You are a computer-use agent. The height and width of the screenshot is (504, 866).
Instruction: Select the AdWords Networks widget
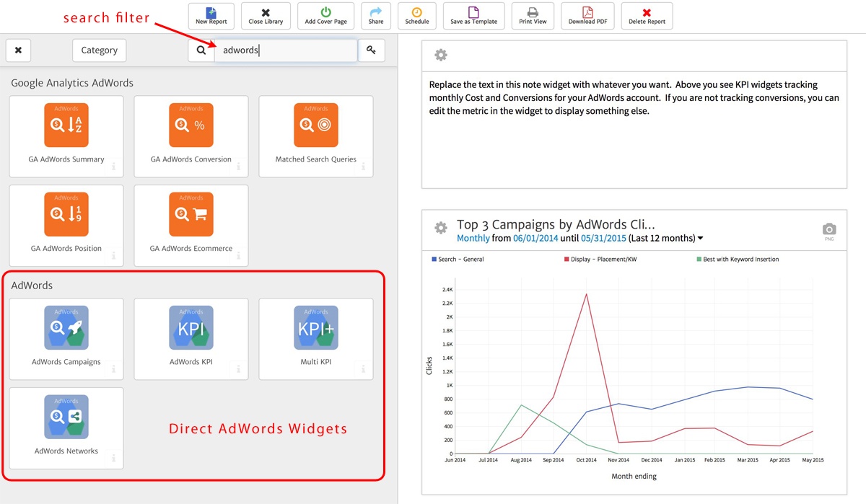pyautogui.click(x=66, y=428)
